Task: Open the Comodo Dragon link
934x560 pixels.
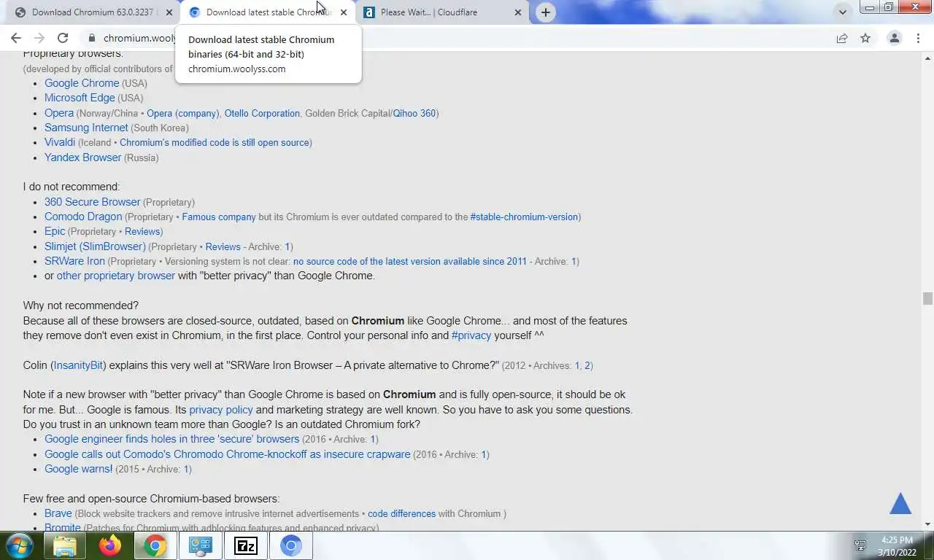Action: (x=83, y=217)
